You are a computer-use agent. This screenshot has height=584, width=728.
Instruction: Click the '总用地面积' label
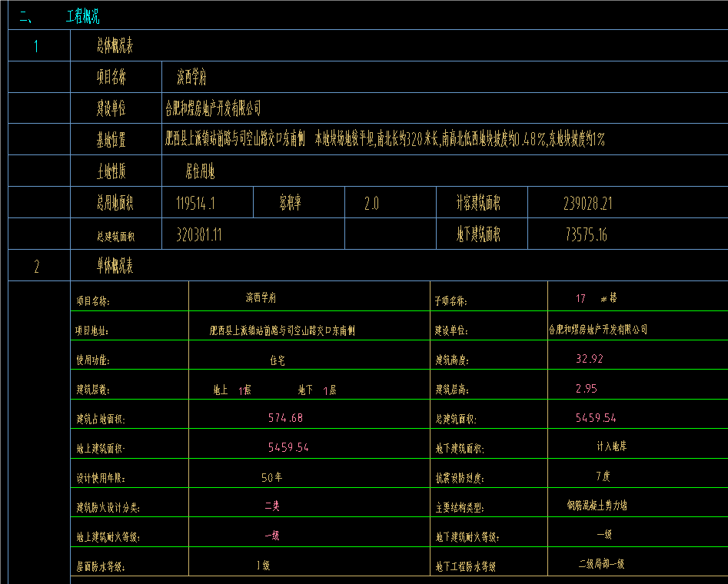pyautogui.click(x=115, y=202)
